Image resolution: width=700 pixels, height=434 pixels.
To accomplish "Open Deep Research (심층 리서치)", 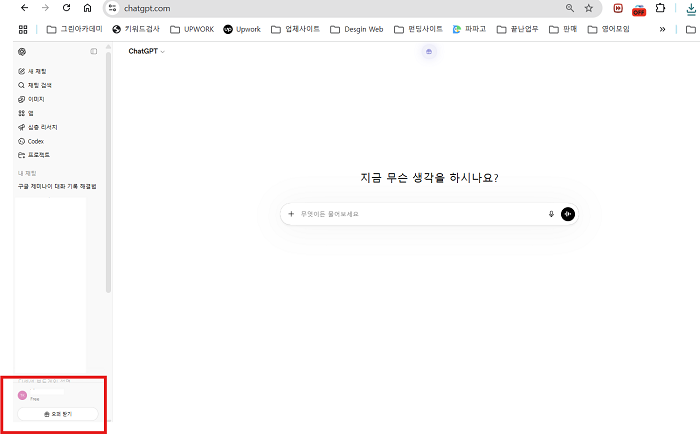I will tap(38, 127).
